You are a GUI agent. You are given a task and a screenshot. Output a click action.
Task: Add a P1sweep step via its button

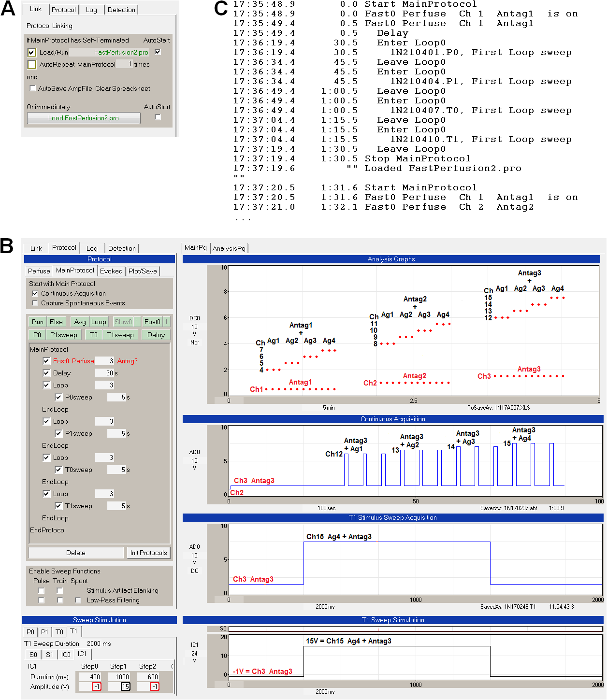point(63,335)
